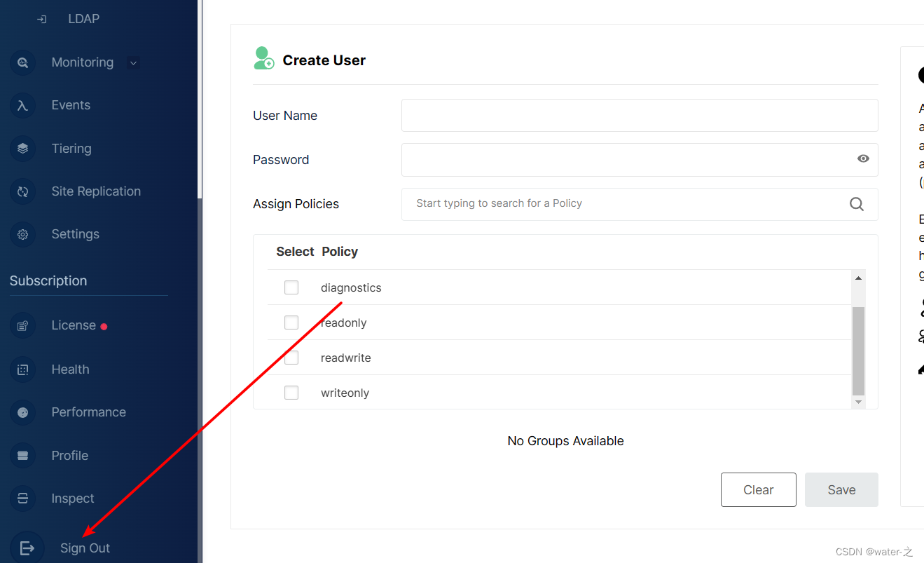Click the policy list scroll up arrow

859,278
